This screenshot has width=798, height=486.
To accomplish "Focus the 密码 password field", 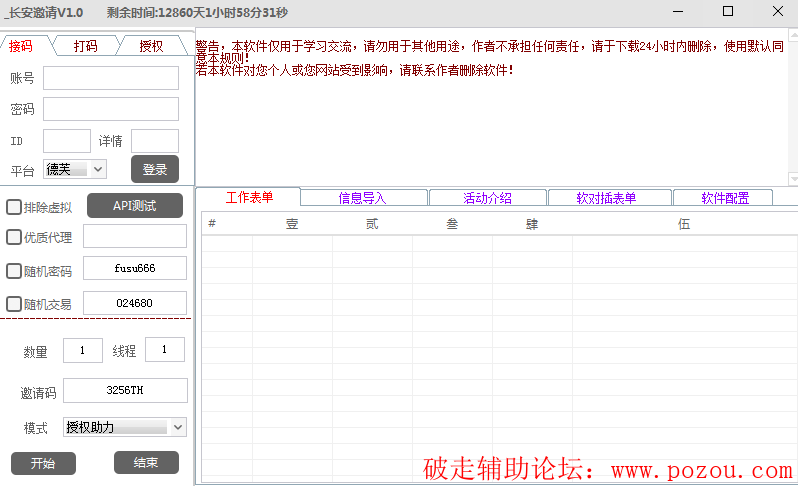I will pos(110,109).
